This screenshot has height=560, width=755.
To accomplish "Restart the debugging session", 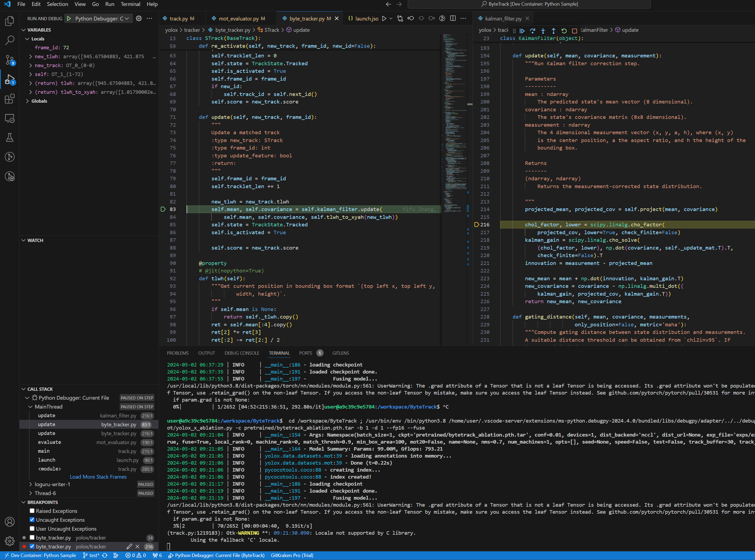I will [x=564, y=30].
